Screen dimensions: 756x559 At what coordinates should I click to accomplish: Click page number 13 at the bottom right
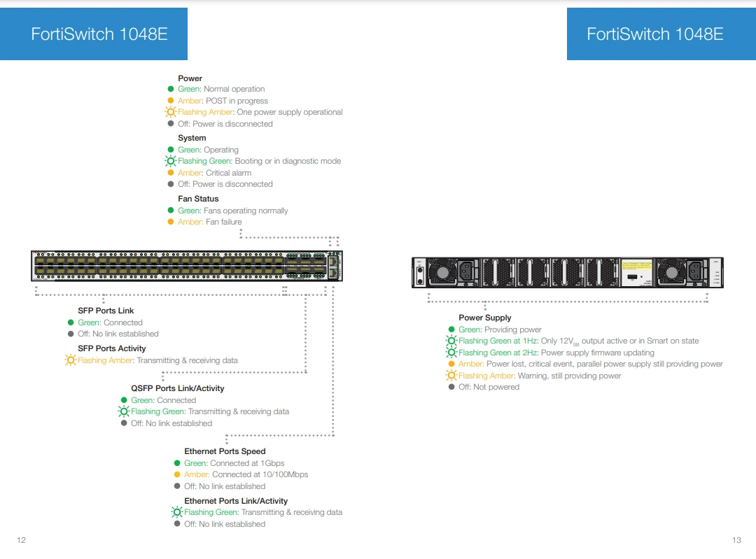tap(736, 540)
